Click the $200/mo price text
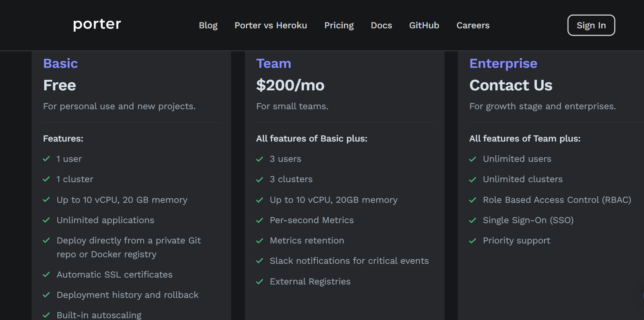Image resolution: width=644 pixels, height=320 pixels. click(x=290, y=85)
